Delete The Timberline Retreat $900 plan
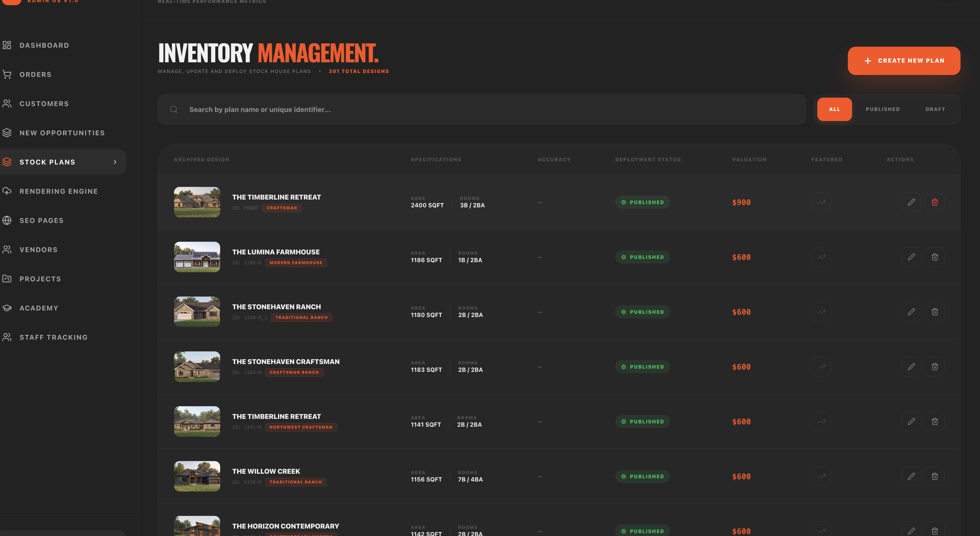The image size is (980, 536). click(935, 202)
